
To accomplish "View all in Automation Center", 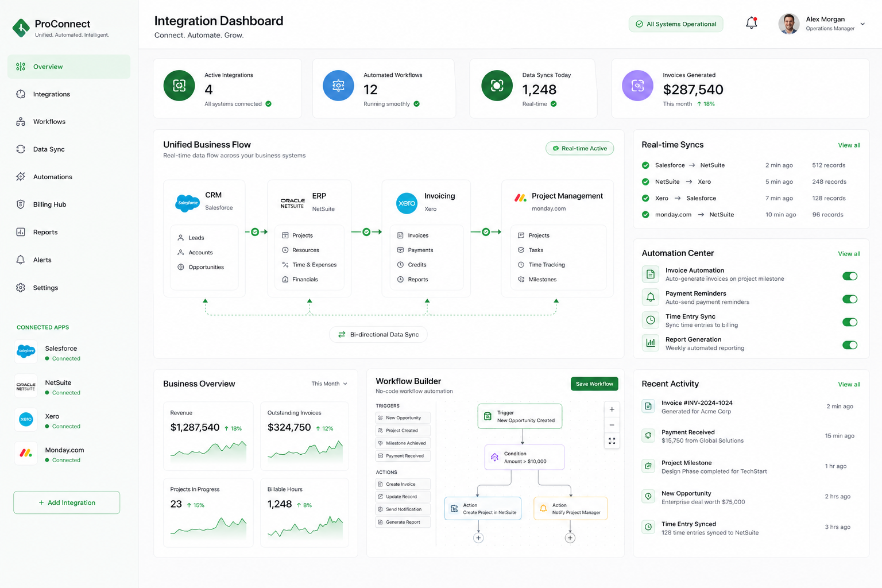I will click(849, 254).
